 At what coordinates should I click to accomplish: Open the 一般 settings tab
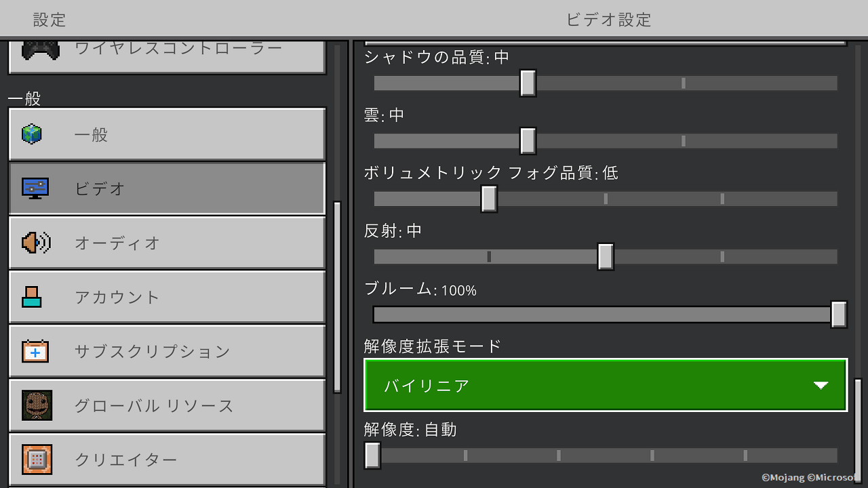167,134
